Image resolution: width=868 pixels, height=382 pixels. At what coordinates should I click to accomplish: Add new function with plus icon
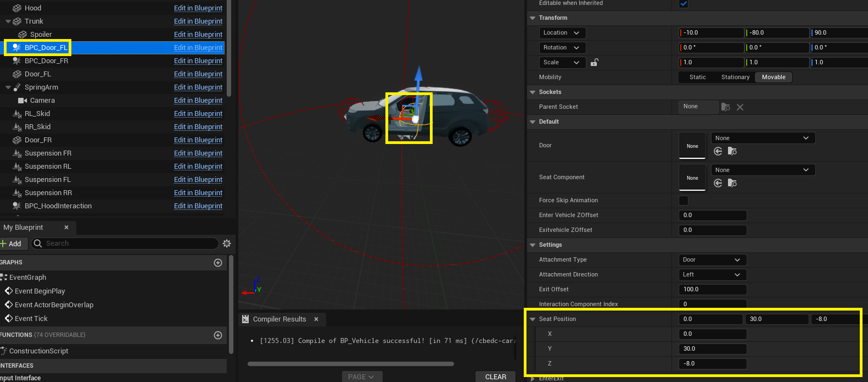pyautogui.click(x=218, y=335)
